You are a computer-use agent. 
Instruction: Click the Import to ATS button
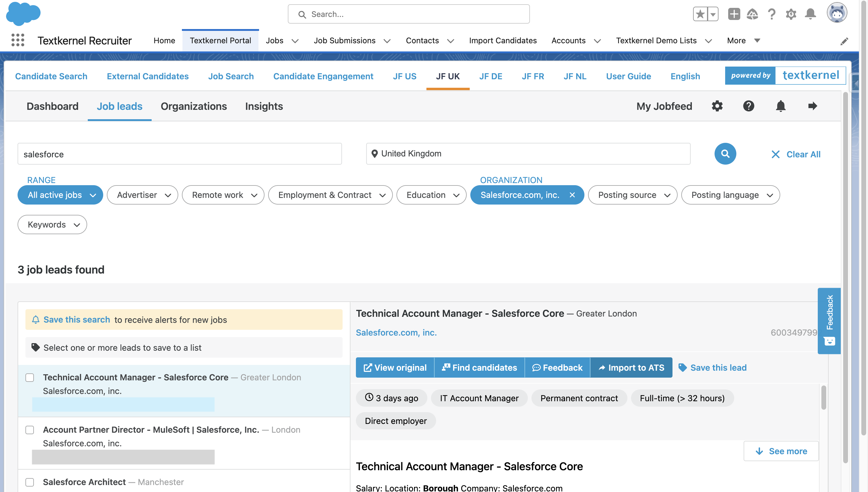tap(631, 368)
